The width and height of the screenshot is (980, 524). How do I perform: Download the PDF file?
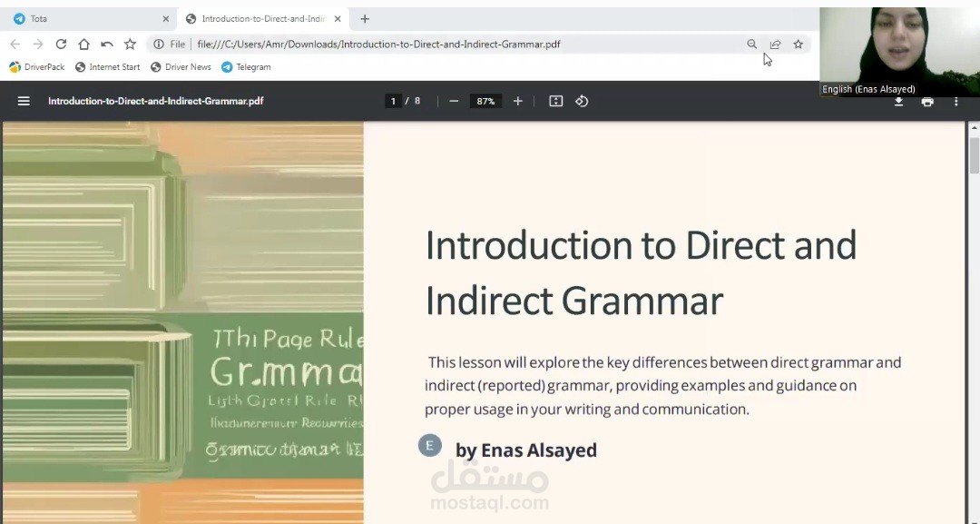898,102
